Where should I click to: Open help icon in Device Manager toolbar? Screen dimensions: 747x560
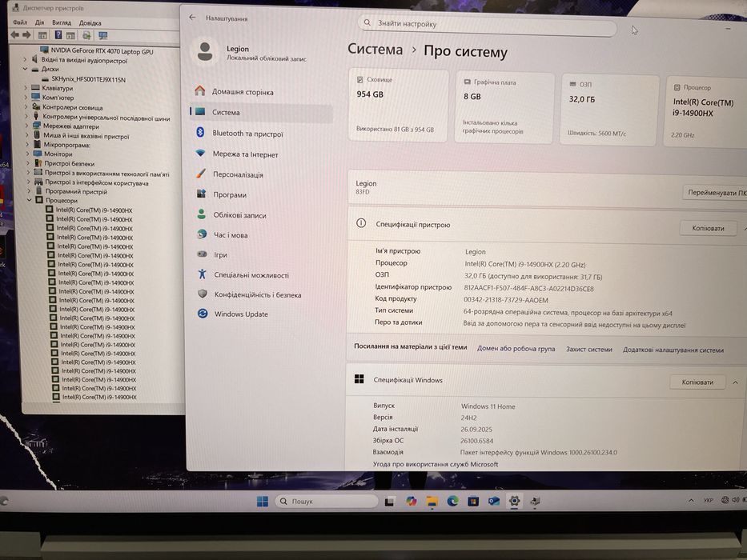click(x=58, y=34)
